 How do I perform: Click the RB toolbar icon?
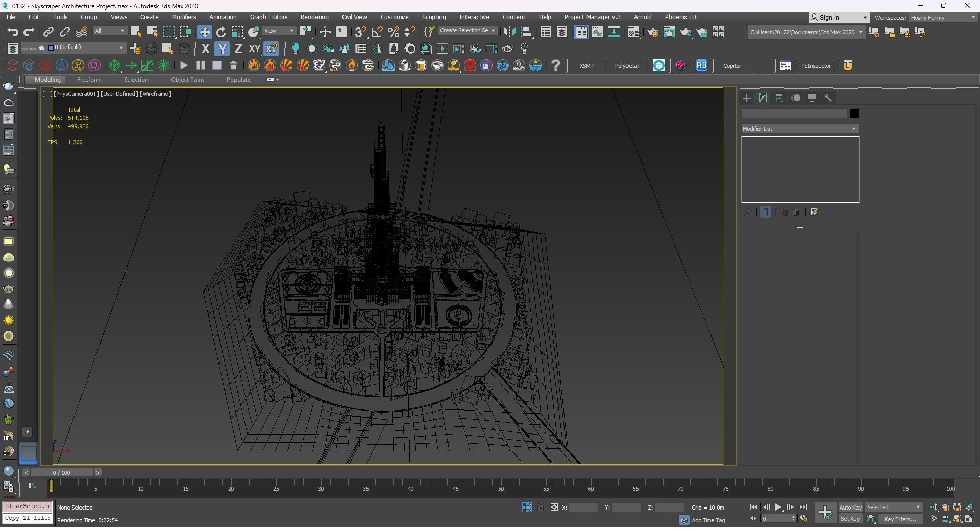701,65
